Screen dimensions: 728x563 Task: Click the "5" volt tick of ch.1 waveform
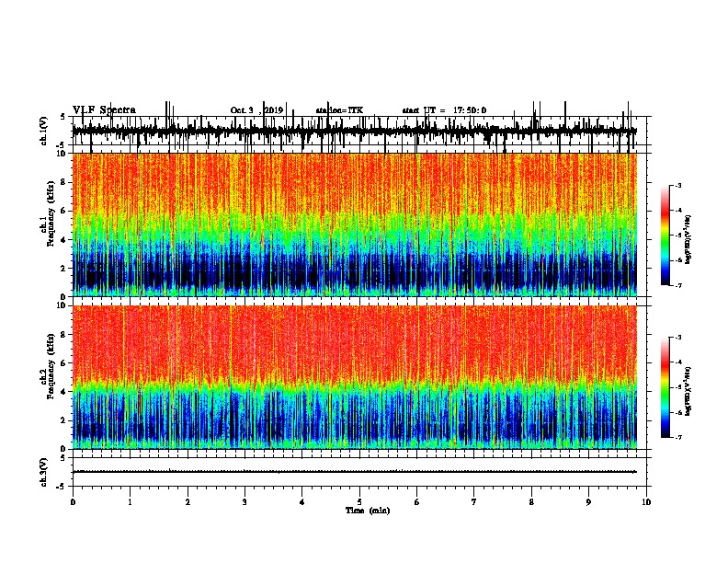pos(63,117)
